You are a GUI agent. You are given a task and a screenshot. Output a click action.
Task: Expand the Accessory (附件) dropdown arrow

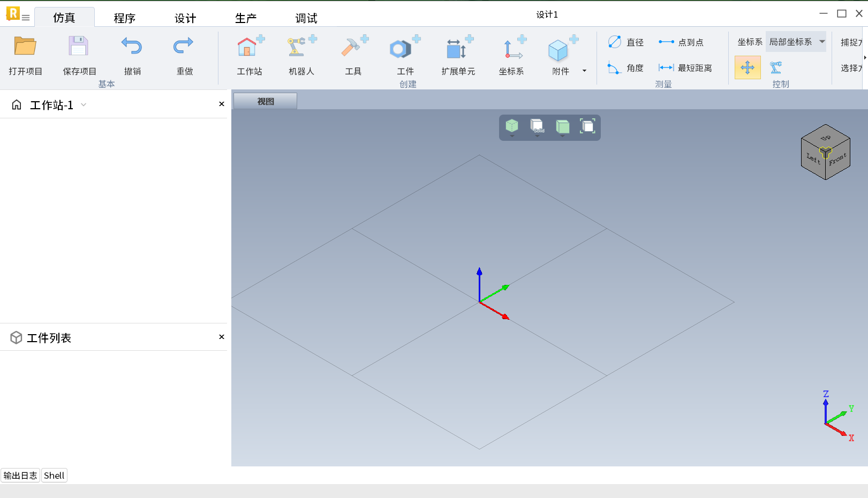584,71
